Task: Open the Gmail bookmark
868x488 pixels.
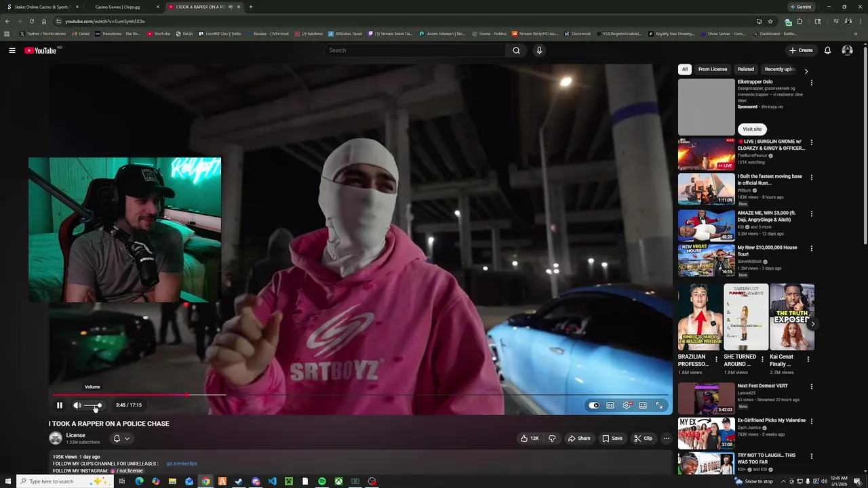Action: [x=81, y=33]
